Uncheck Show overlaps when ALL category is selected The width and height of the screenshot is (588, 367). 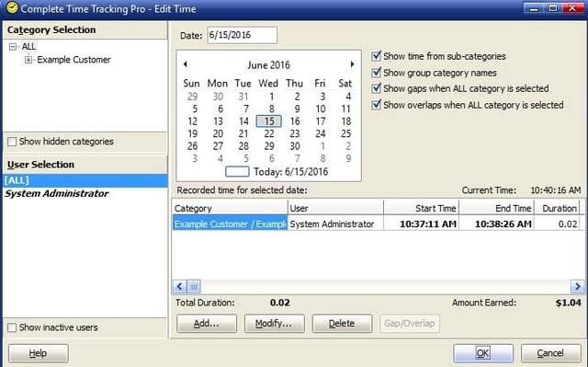click(x=376, y=105)
